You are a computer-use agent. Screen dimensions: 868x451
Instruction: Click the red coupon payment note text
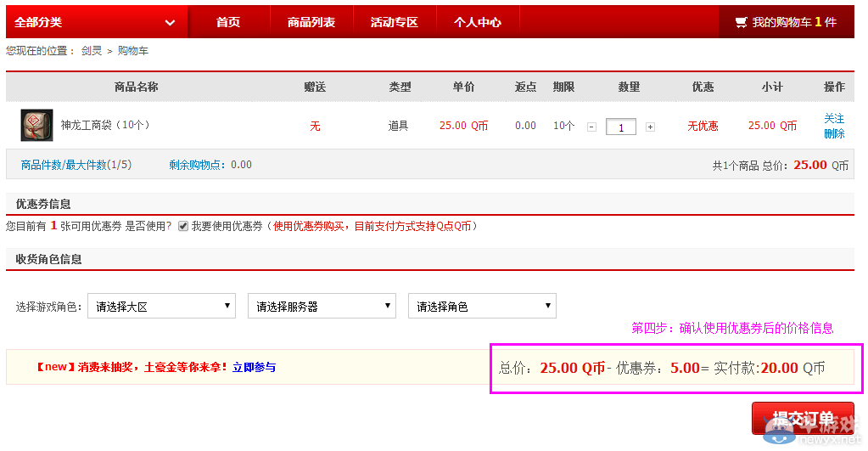coord(372,226)
